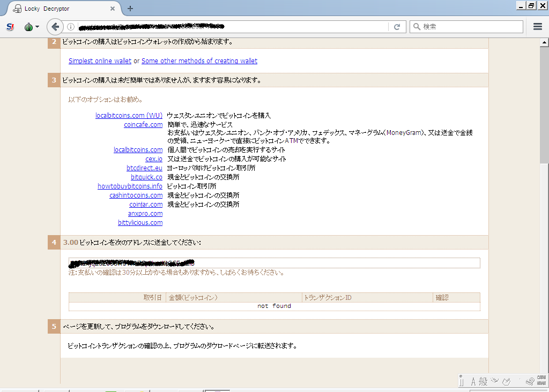Image resolution: width=549 pixels, height=392 pixels.
Task: Open the localbitcoins.com (WU) link
Action: point(129,115)
